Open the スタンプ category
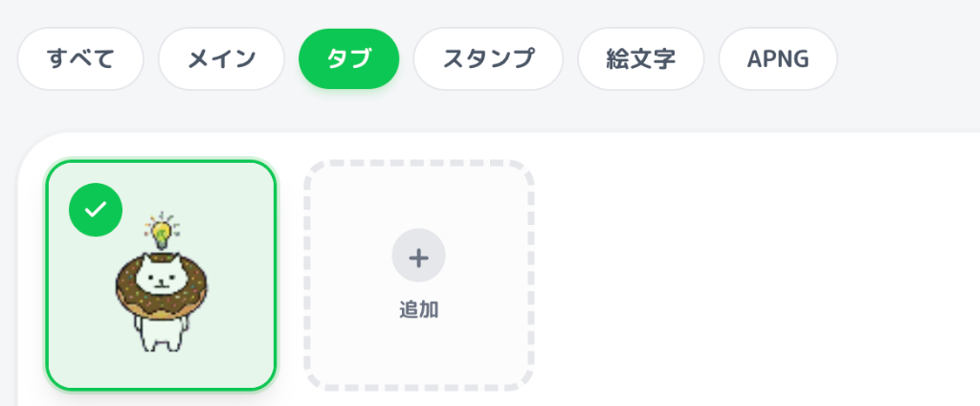The height and width of the screenshot is (406, 980). click(x=488, y=58)
